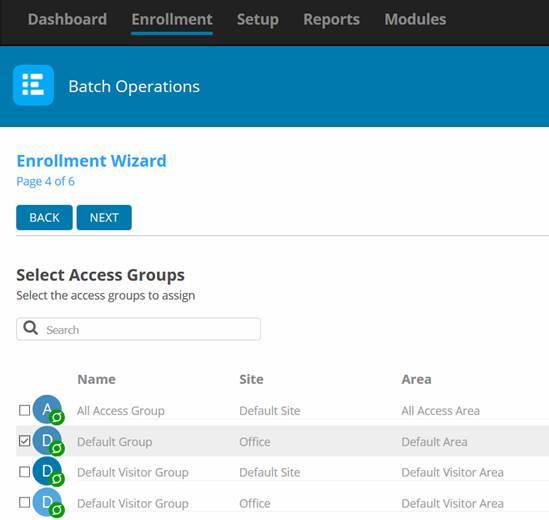Go back with the BACK button
This screenshot has width=549, height=520.
click(44, 217)
